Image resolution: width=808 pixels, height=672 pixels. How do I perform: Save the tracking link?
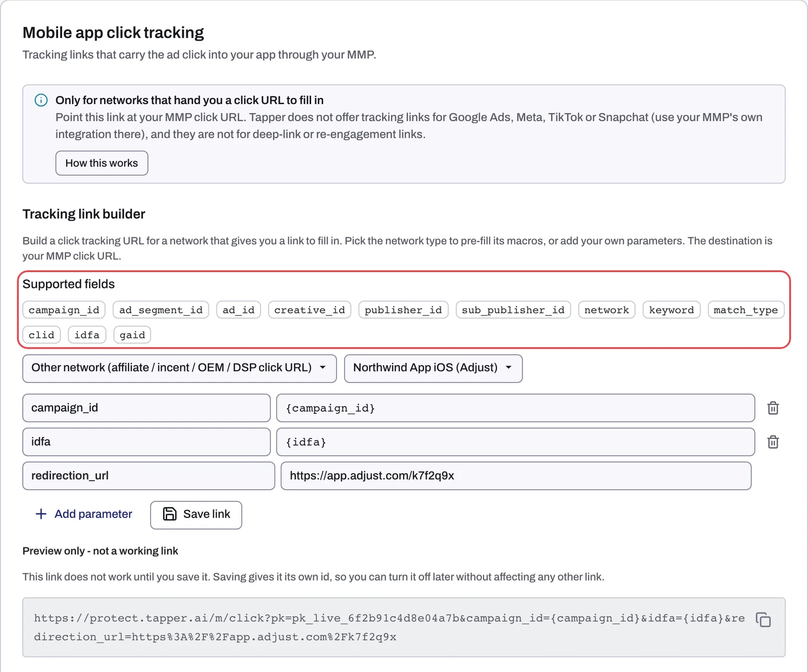pyautogui.click(x=196, y=515)
